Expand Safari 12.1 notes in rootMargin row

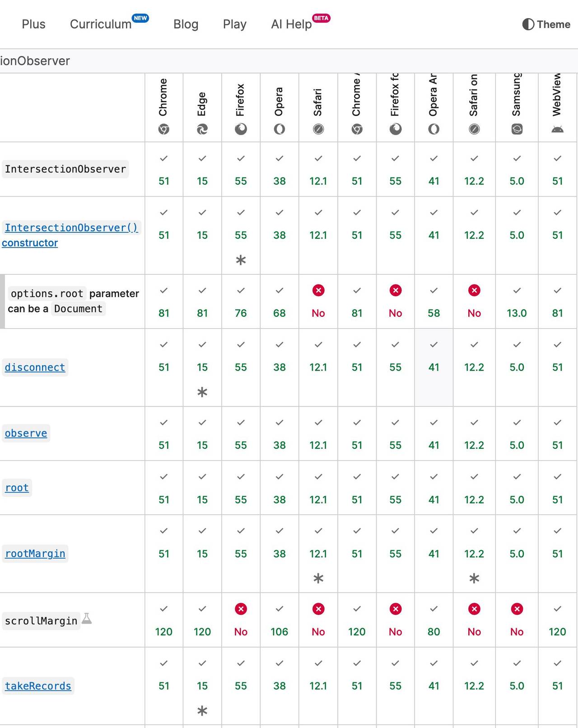[x=318, y=578]
